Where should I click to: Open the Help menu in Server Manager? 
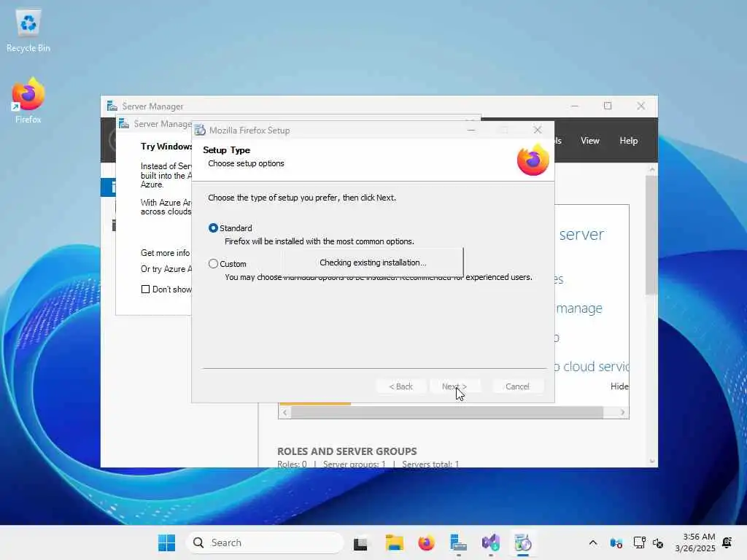[x=628, y=141]
